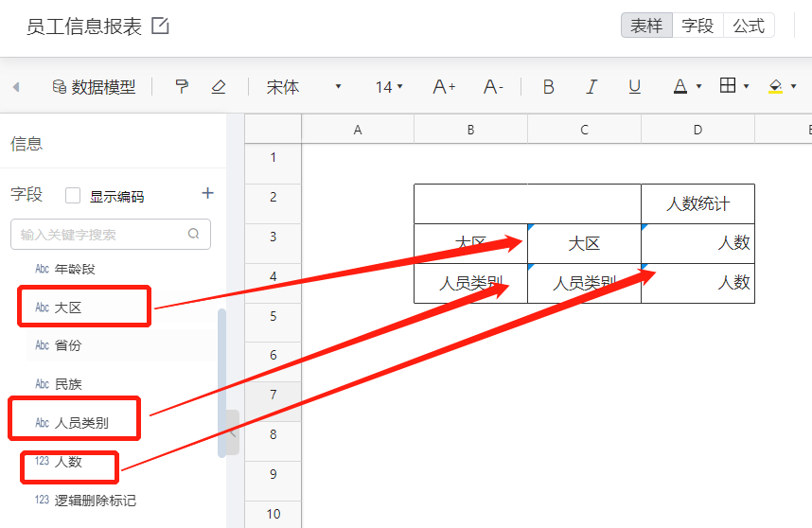Image resolution: width=812 pixels, height=528 pixels.
Task: Apply cell borders icon
Action: click(x=728, y=85)
